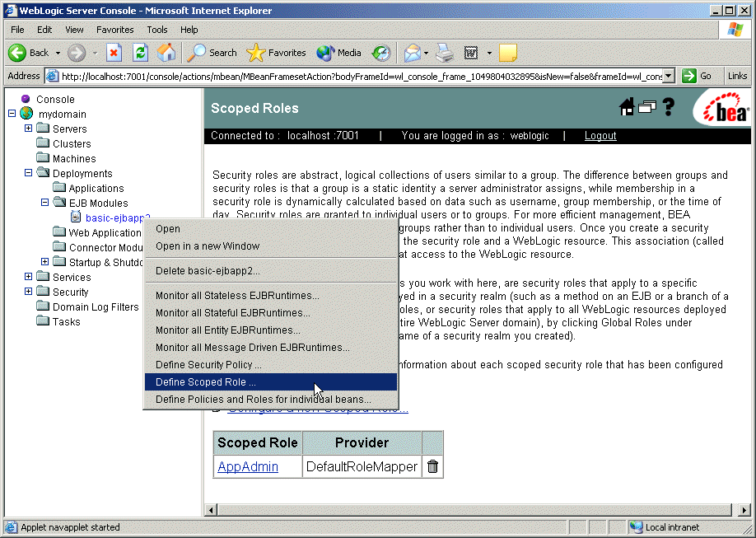
Task: Select the Clusters tree item
Action: pyautogui.click(x=72, y=144)
